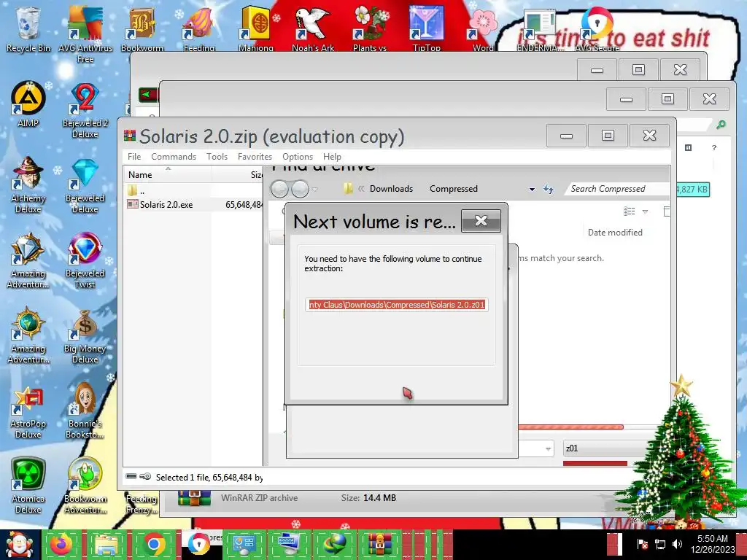
Task: Close the Next volume is required dialog
Action: (x=481, y=221)
